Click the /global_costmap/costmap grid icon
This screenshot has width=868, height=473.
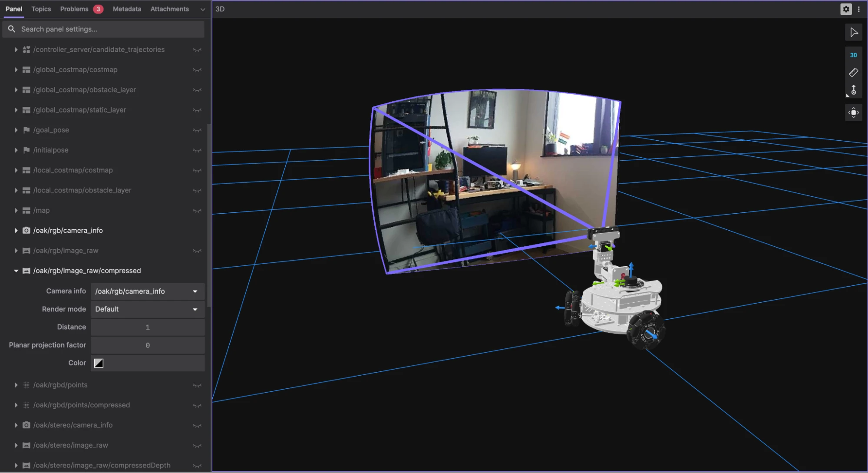click(x=26, y=70)
